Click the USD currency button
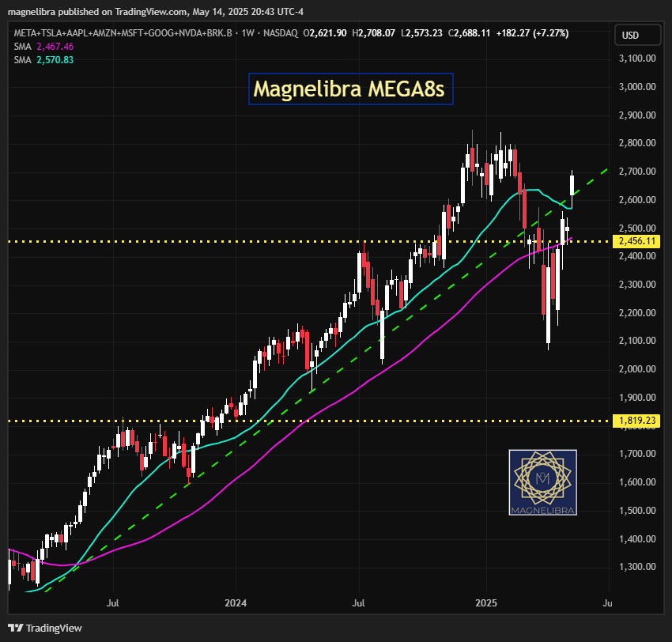The width and height of the screenshot is (672, 642). coord(637,35)
